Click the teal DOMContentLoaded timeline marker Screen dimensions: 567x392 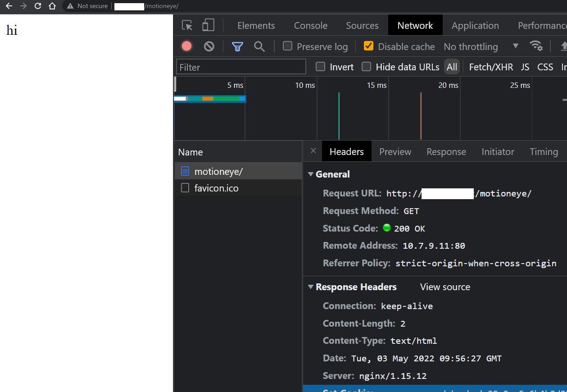pyautogui.click(x=339, y=116)
